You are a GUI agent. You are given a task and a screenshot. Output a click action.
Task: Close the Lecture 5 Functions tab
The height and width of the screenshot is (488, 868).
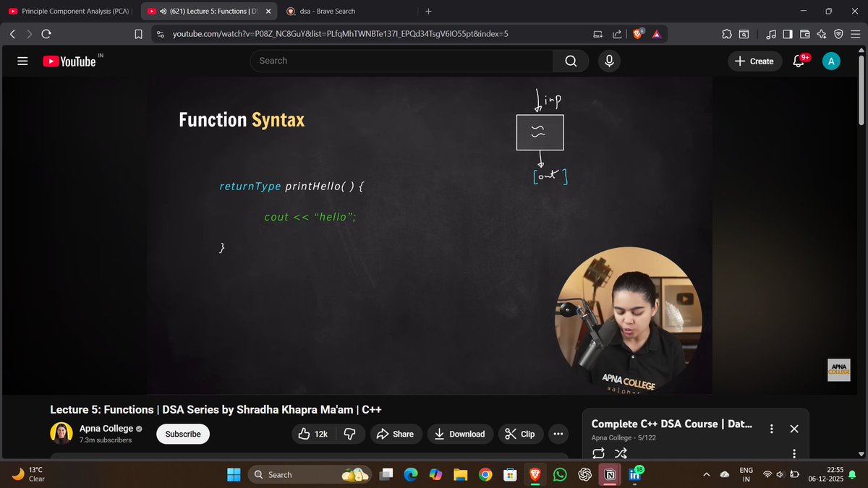point(268,12)
